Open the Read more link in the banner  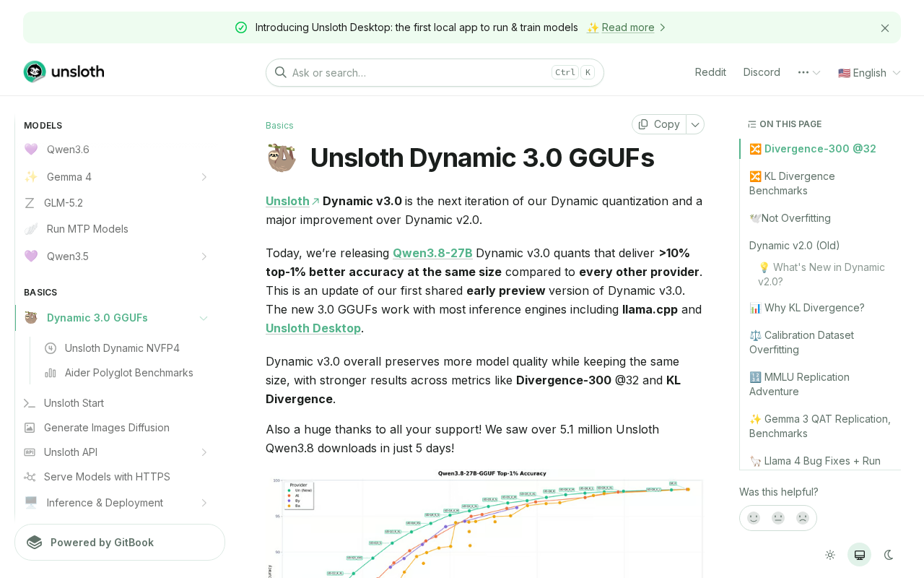627,27
